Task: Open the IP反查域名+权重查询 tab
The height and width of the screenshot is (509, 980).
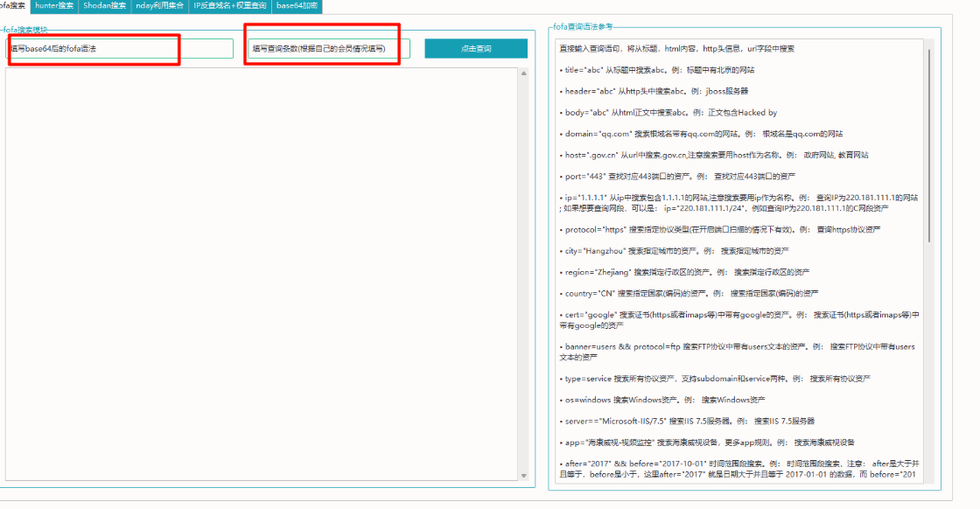Action: click(x=230, y=5)
